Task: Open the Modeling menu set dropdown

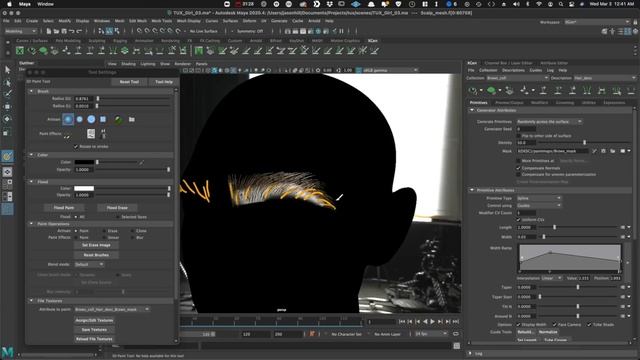Action: point(20,31)
